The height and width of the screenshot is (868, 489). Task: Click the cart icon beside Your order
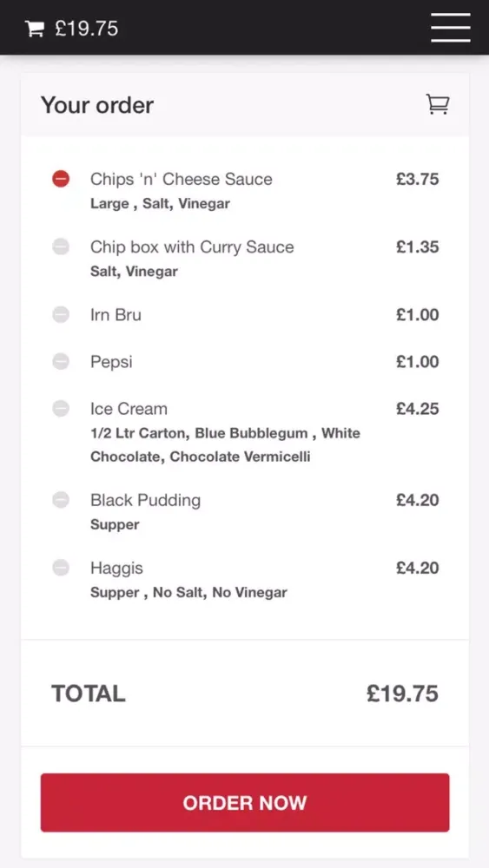pyautogui.click(x=438, y=104)
